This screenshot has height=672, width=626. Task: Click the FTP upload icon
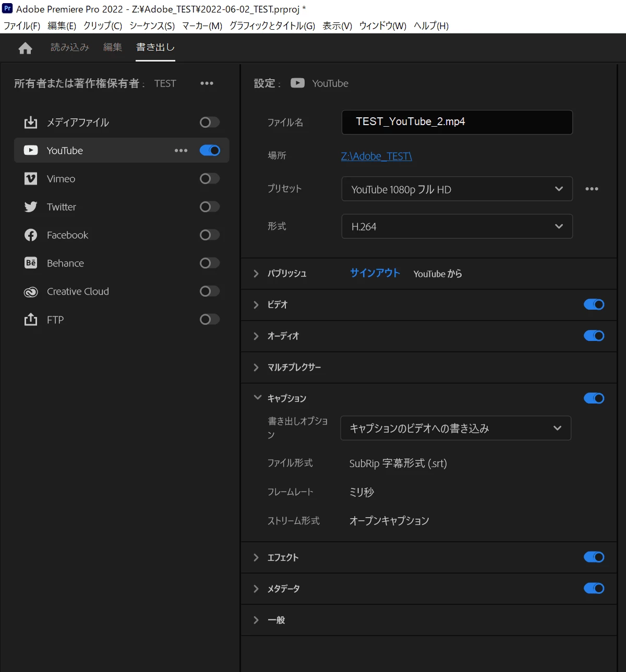click(x=31, y=319)
